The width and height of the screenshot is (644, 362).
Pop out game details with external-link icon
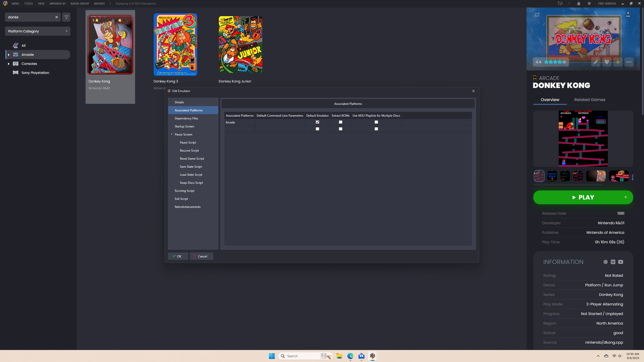click(x=537, y=15)
